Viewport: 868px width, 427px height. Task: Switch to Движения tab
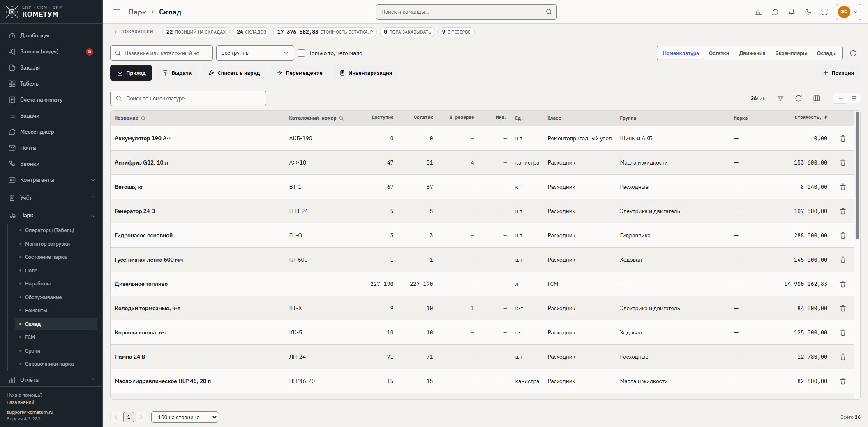752,53
